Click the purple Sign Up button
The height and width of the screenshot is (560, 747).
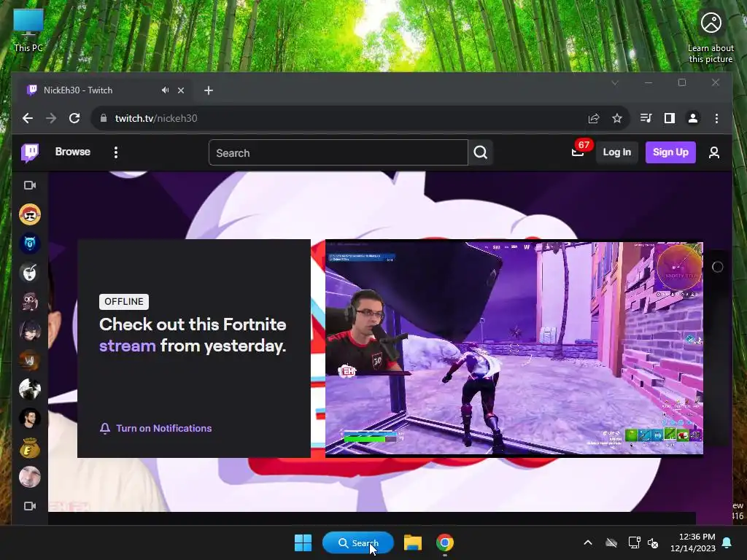click(x=670, y=152)
